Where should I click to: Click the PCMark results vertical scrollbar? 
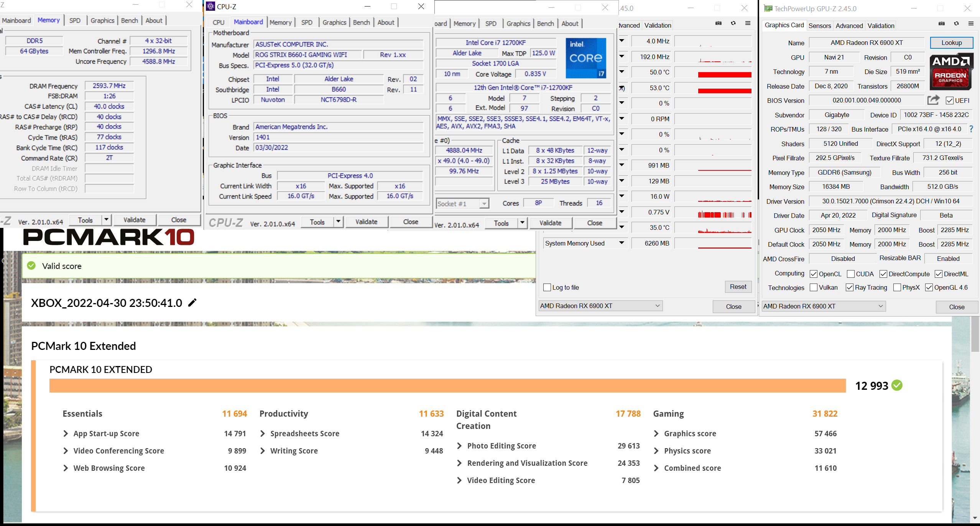pos(975,334)
